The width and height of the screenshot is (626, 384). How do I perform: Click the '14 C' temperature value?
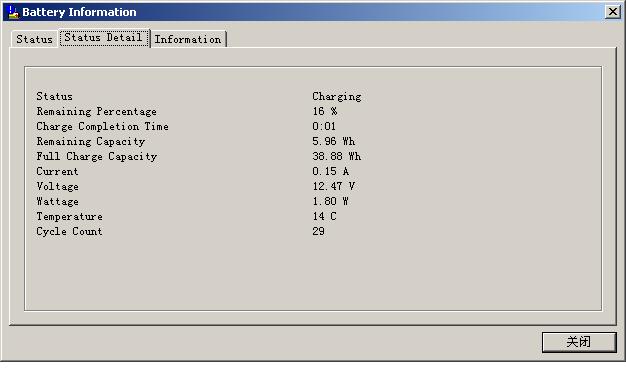tap(324, 216)
